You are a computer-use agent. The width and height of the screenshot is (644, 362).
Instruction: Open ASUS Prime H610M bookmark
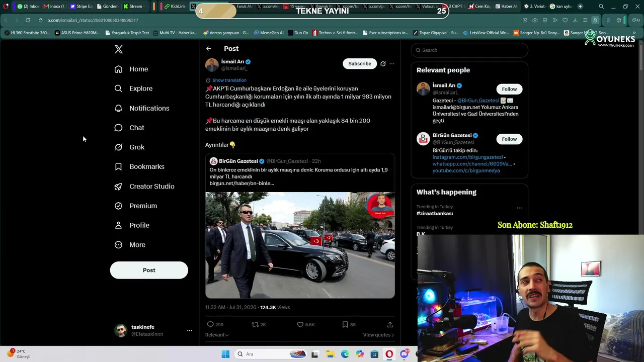[78, 33]
